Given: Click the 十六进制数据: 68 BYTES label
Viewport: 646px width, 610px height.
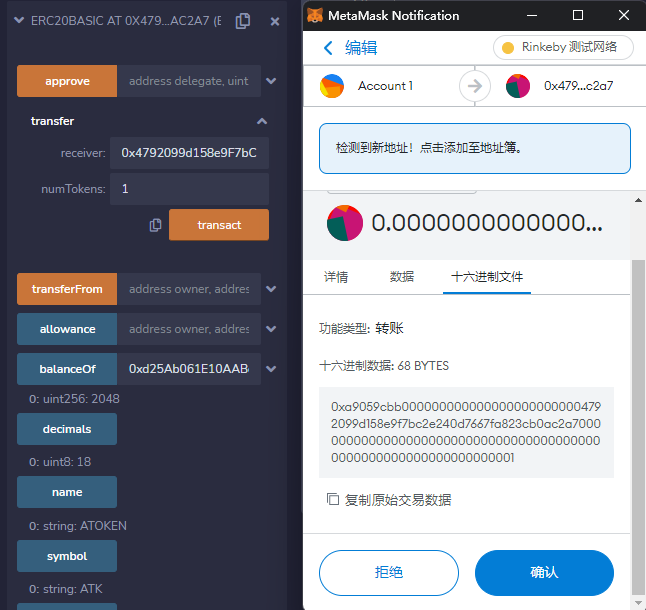Looking at the screenshot, I should (384, 366).
